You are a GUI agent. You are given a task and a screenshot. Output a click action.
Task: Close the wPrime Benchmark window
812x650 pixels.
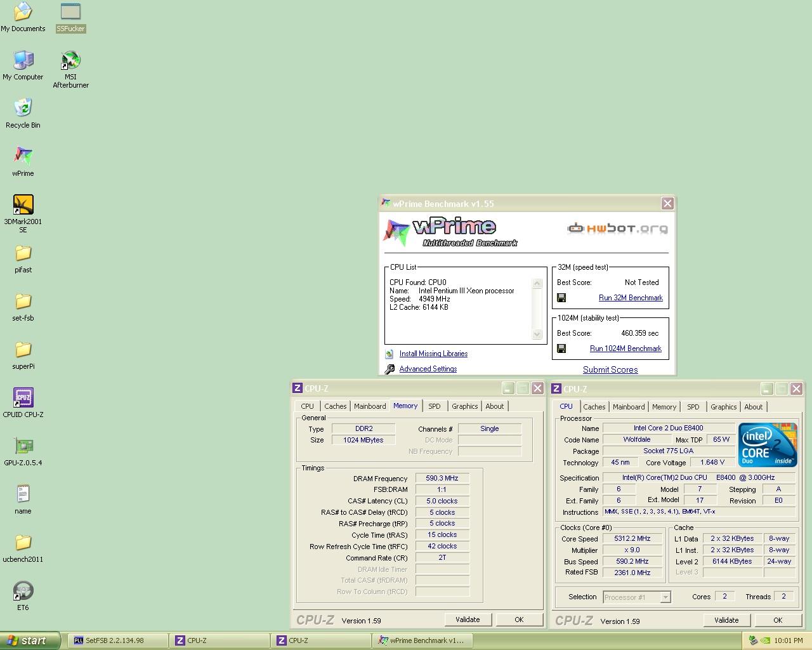point(667,203)
